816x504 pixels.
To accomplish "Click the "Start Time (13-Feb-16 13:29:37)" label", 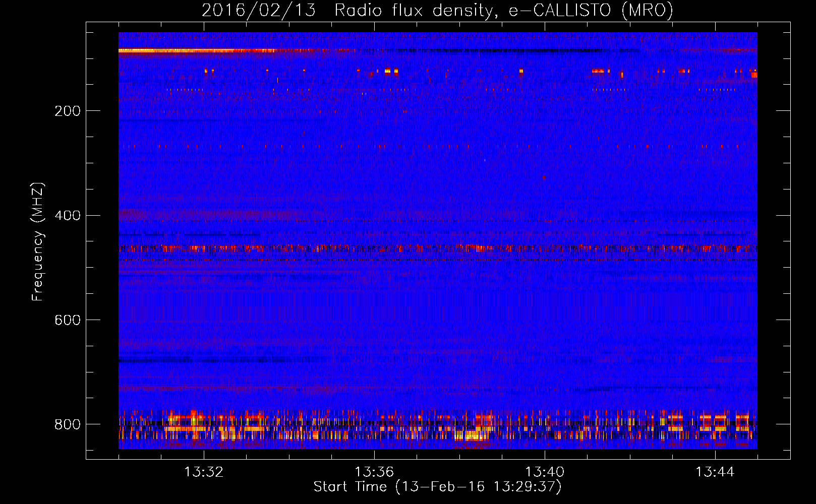I will (437, 487).
